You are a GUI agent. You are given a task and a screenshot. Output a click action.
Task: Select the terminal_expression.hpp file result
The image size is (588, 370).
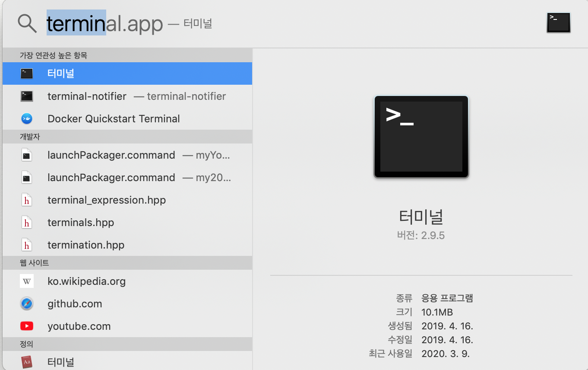click(127, 200)
